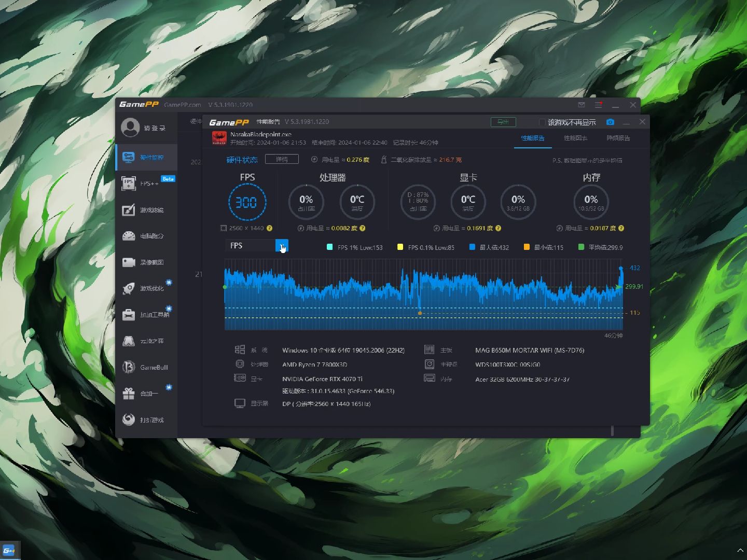
Task: Tick the 该游戏不再显示 checkbox
Action: (x=542, y=122)
